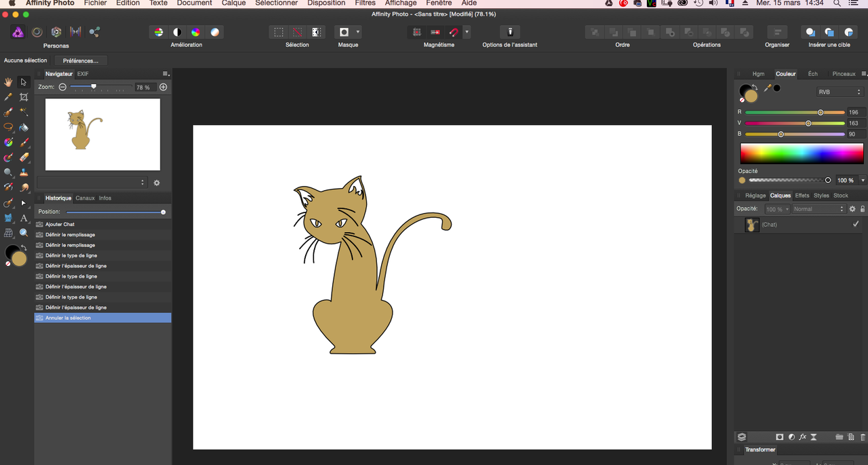Image resolution: width=868 pixels, height=465 pixels.
Task: Select the paint brush tool
Action: coord(24,143)
